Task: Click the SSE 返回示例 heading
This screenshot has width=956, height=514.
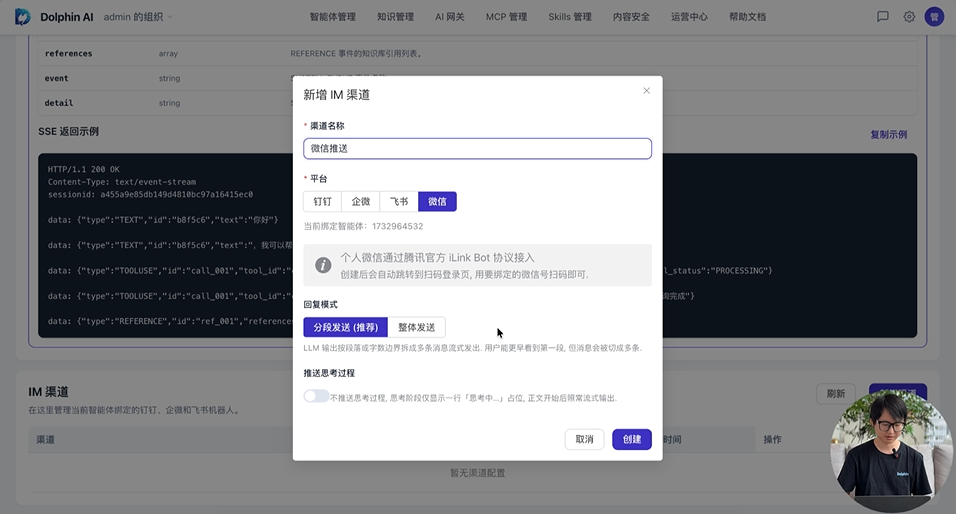Action: 68,132
